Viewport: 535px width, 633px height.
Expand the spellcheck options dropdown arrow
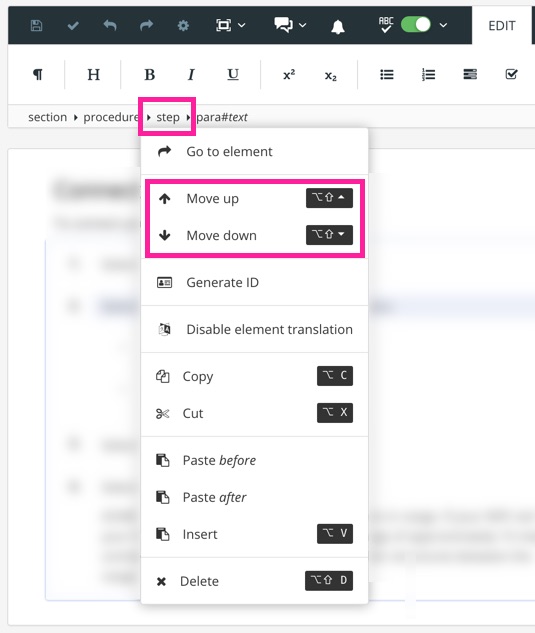(443, 25)
